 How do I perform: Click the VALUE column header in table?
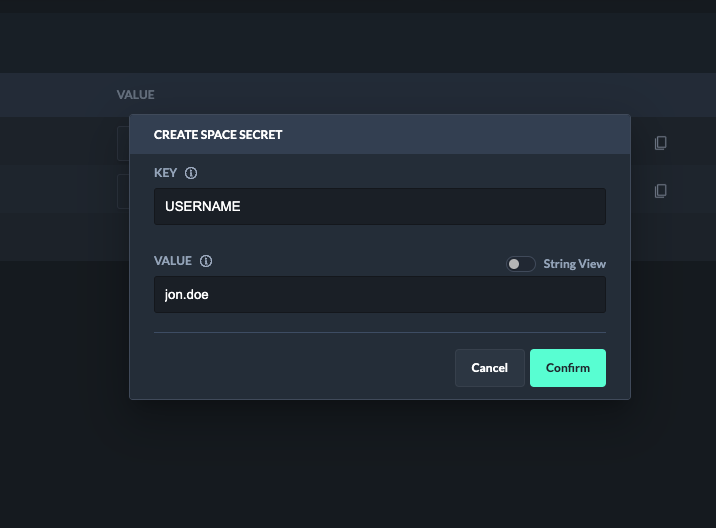click(135, 95)
